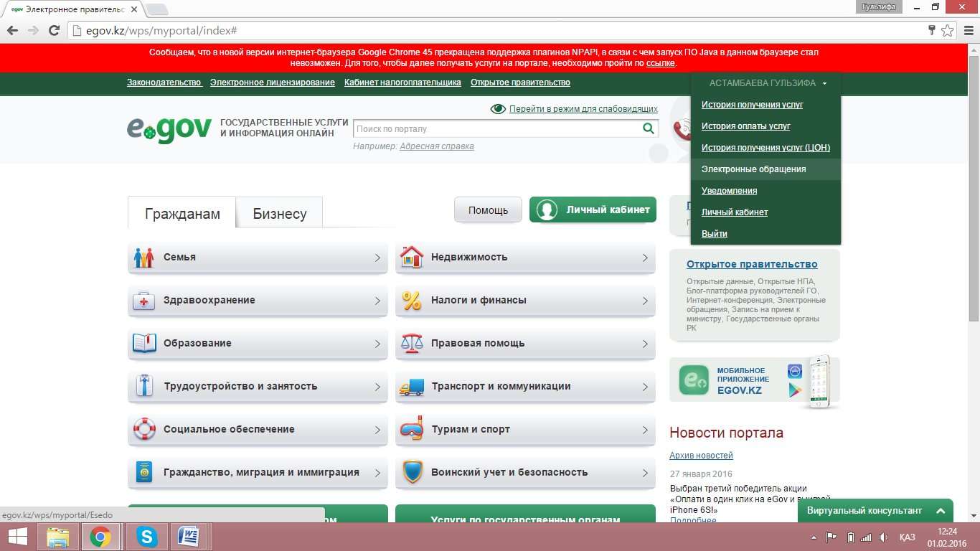The width and height of the screenshot is (980, 551).
Task: Click the App Store icon in mobile app banner
Action: point(795,371)
